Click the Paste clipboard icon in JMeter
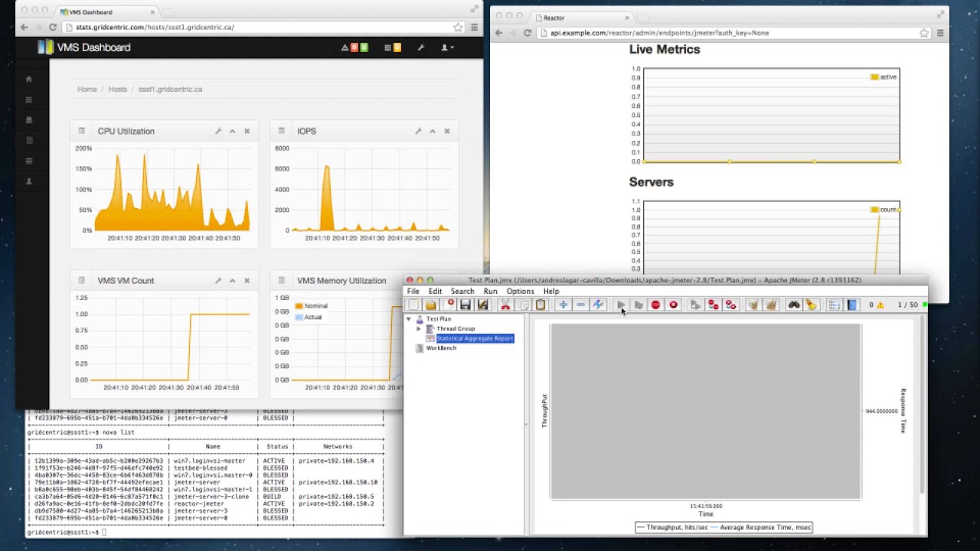This screenshot has width=980, height=551. click(541, 305)
